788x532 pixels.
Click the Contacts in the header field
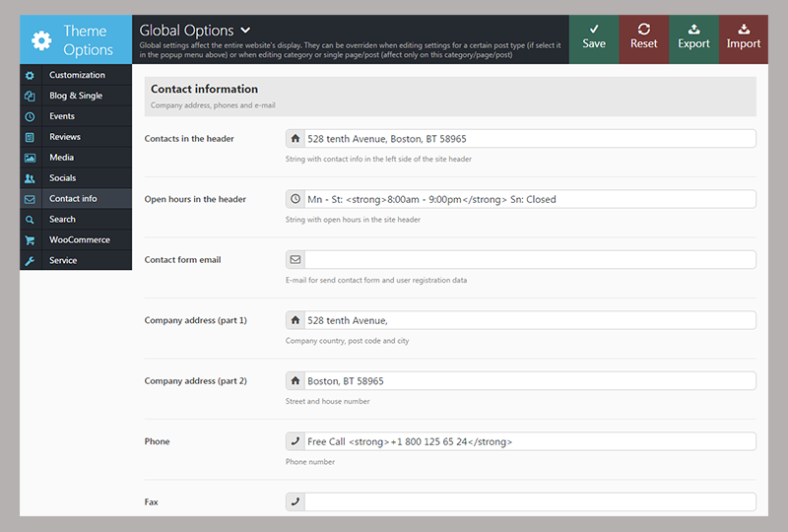(x=529, y=139)
